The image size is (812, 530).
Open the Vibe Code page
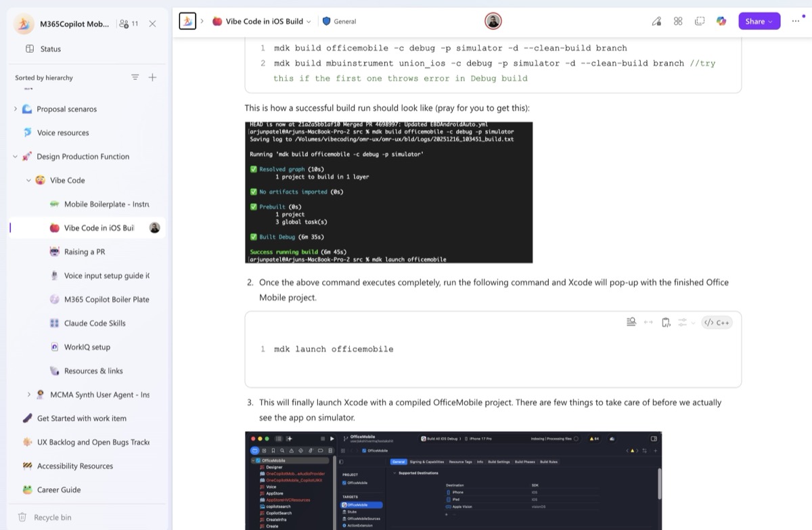[67, 180]
